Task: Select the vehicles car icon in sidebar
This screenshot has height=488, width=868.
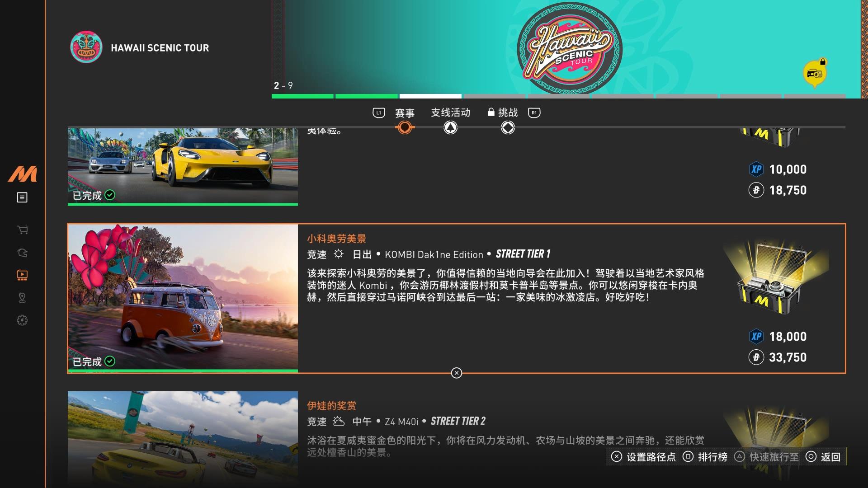Action: click(22, 253)
